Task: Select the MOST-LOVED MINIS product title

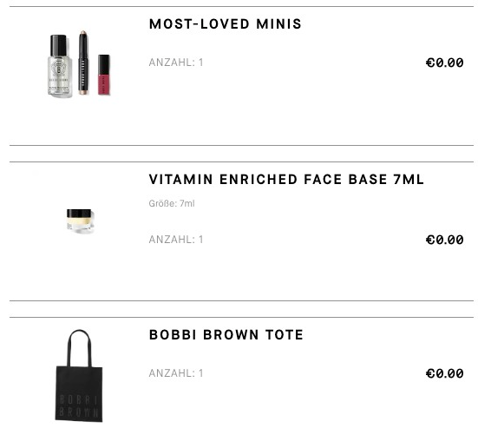Action: click(226, 24)
